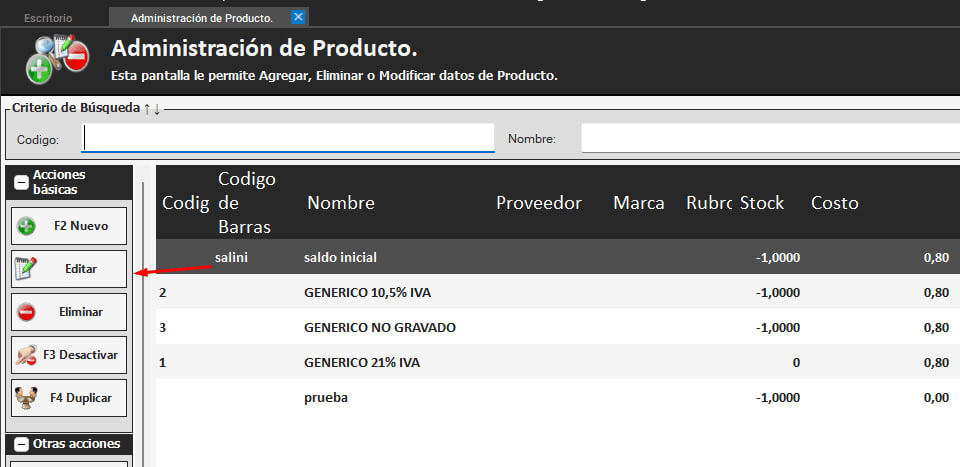Select the saldo inicial product row

340,258
